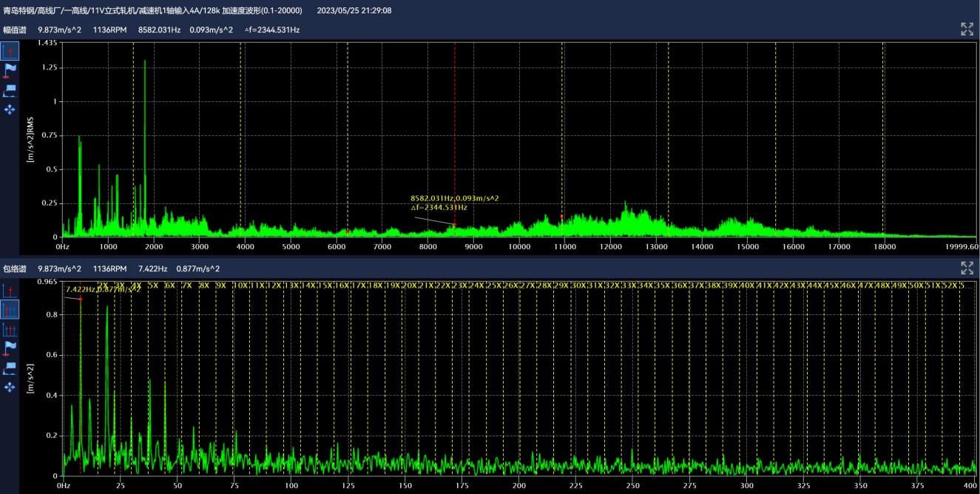Select the 10X harmonic marker label

pos(240,285)
